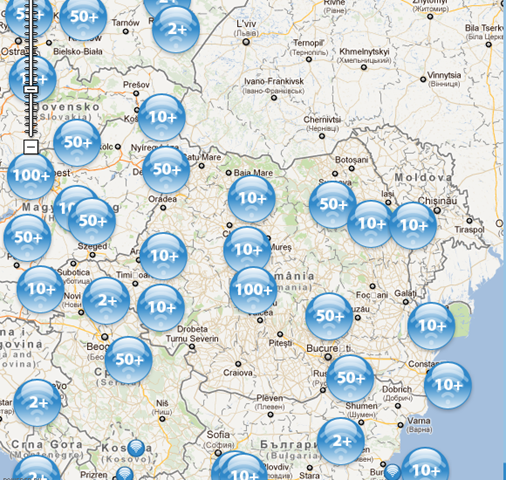
Task: Click the 100+ cluster over central Romania
Action: (x=253, y=290)
